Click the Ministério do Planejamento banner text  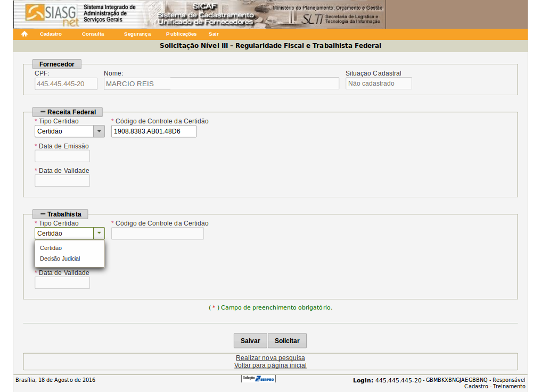coord(328,7)
